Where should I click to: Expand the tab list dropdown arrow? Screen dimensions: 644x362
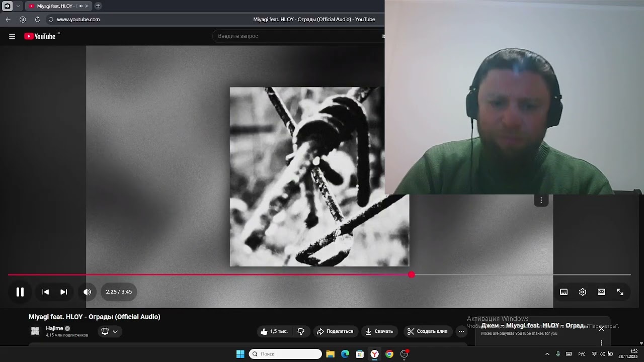click(x=18, y=6)
